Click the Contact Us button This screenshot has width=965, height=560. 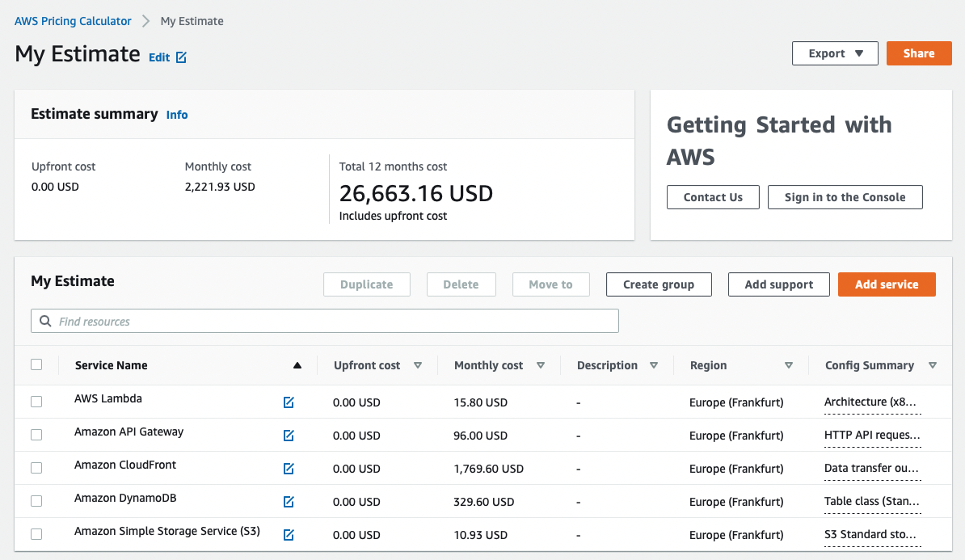[x=713, y=197]
